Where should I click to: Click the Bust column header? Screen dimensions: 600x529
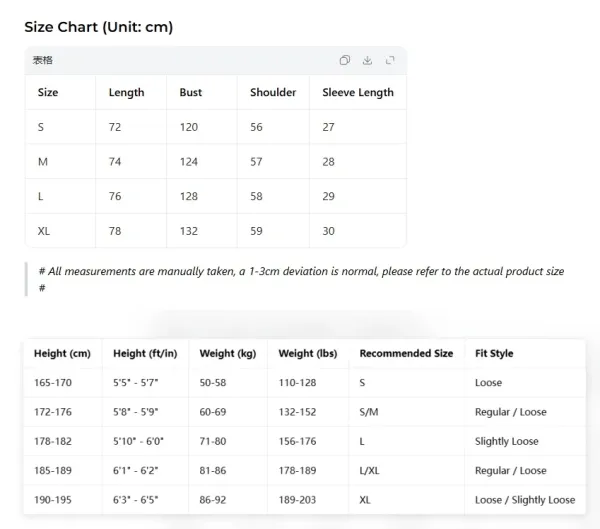(x=191, y=92)
